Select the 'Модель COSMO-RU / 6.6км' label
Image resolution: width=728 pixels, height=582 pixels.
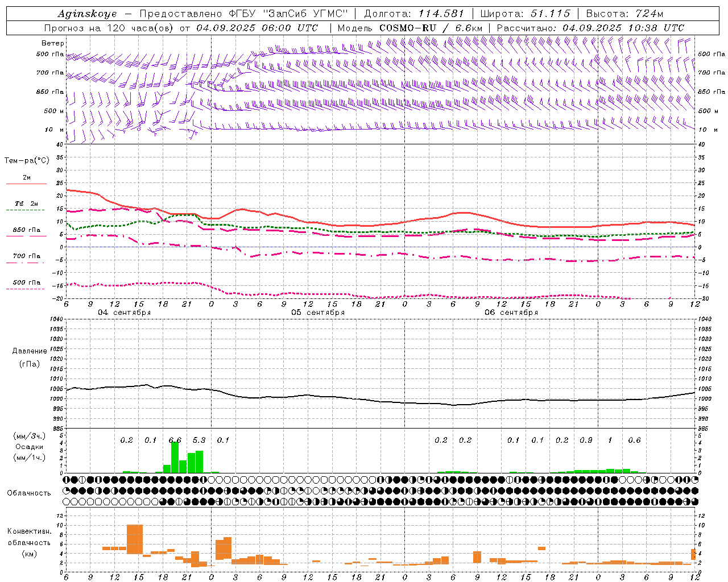[x=410, y=28]
